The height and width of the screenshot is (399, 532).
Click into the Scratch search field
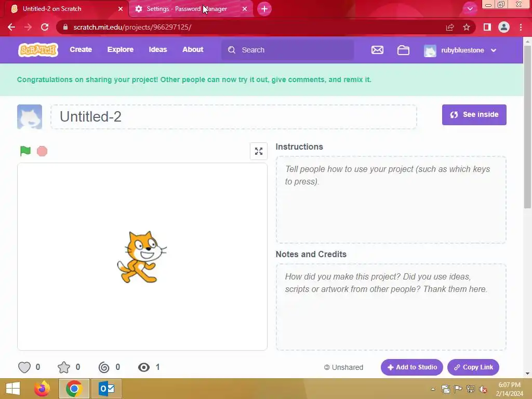(287, 50)
